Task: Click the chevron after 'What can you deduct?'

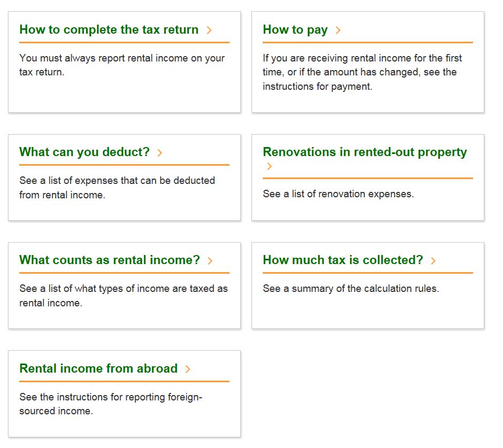Action: coord(160,153)
